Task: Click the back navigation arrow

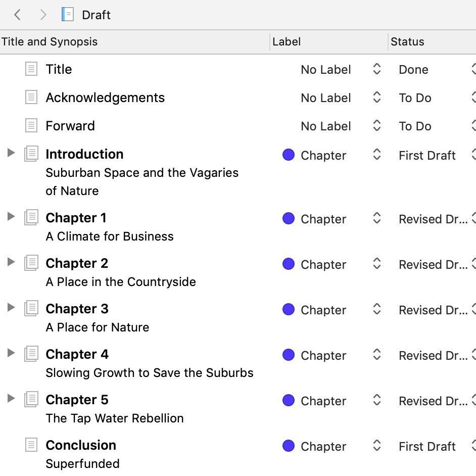Action: tap(18, 15)
